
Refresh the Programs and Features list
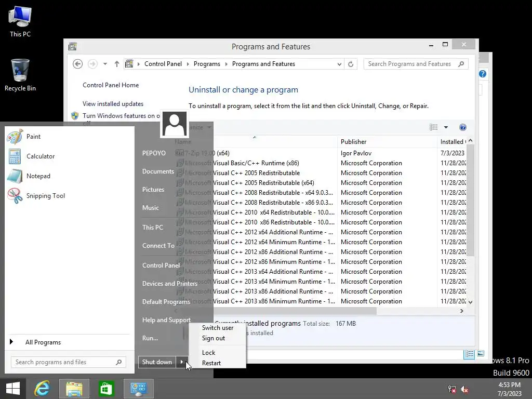(x=351, y=64)
